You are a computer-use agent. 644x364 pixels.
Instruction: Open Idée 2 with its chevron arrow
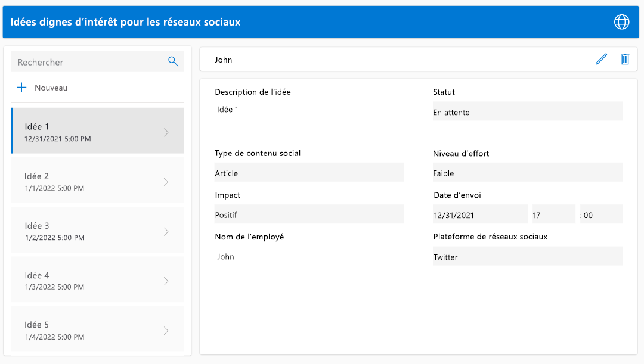point(166,182)
